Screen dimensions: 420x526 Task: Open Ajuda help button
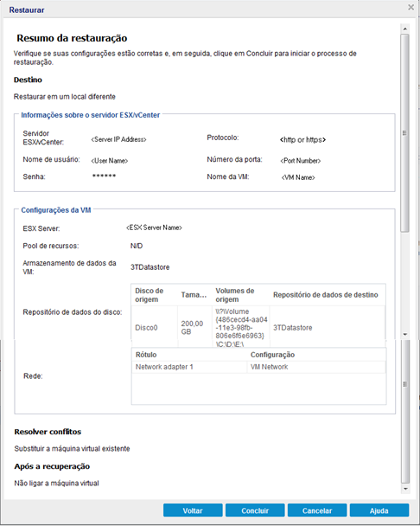(379, 510)
